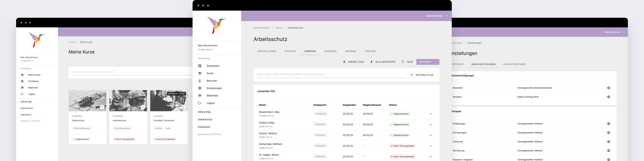
Task: Open the gear settings for the Absender row
Action: coord(609,88)
